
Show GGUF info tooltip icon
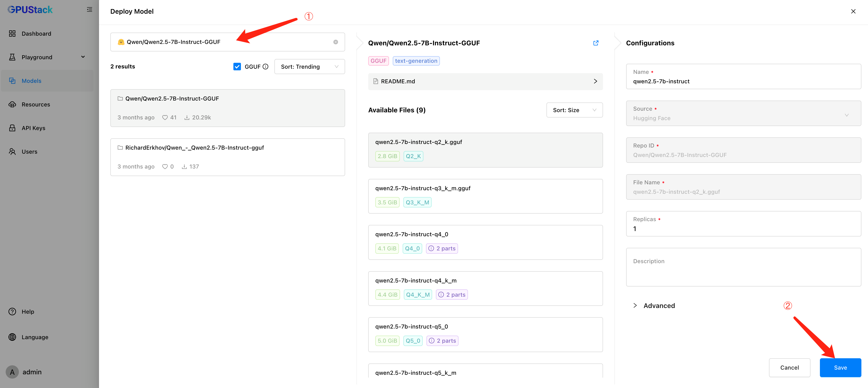pos(265,67)
